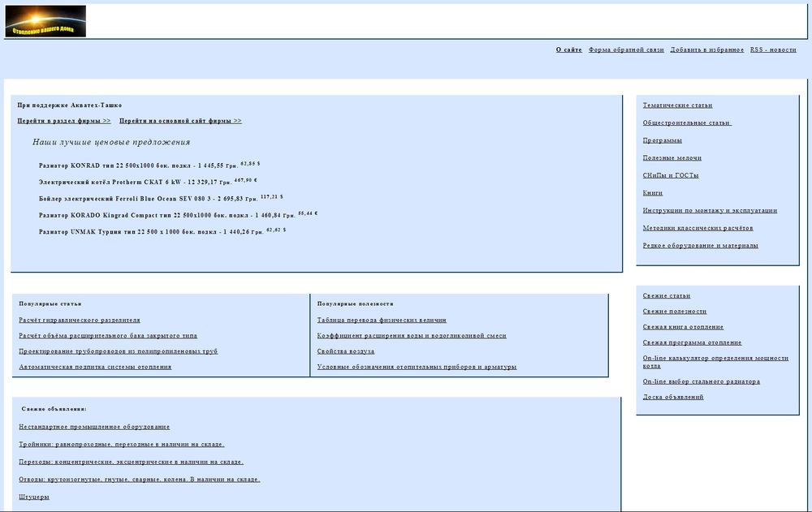Select the Радиатор KONRAD тип 22 offer
This screenshot has height=512, width=812.
pyautogui.click(x=149, y=166)
